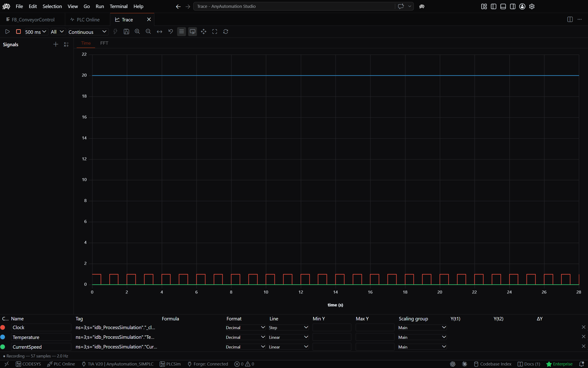Click the Customize Layout icon
The image size is (588, 368).
pyautogui.click(x=484, y=7)
